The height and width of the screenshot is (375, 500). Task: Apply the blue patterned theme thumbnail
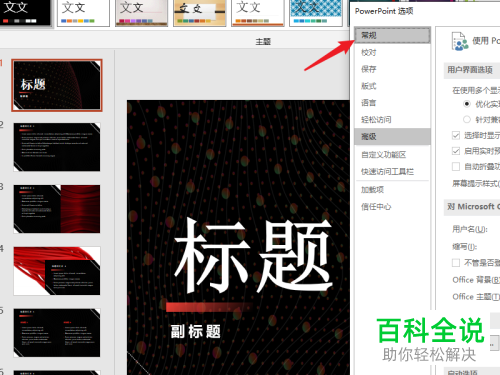[x=316, y=13]
